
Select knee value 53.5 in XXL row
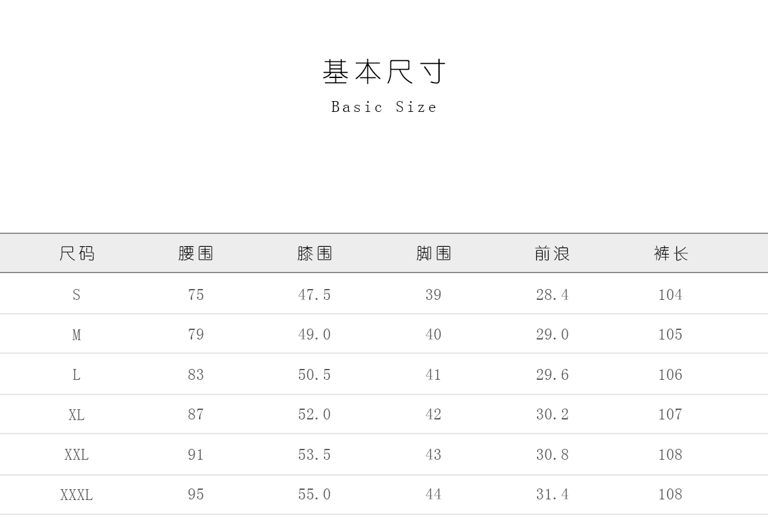click(314, 455)
